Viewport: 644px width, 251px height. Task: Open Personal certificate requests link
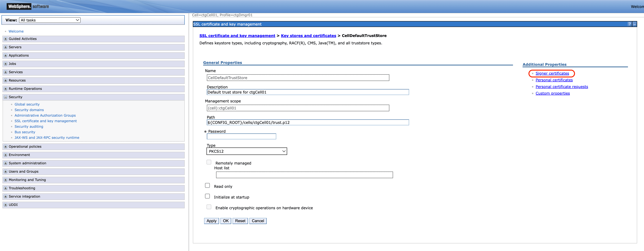click(x=562, y=87)
